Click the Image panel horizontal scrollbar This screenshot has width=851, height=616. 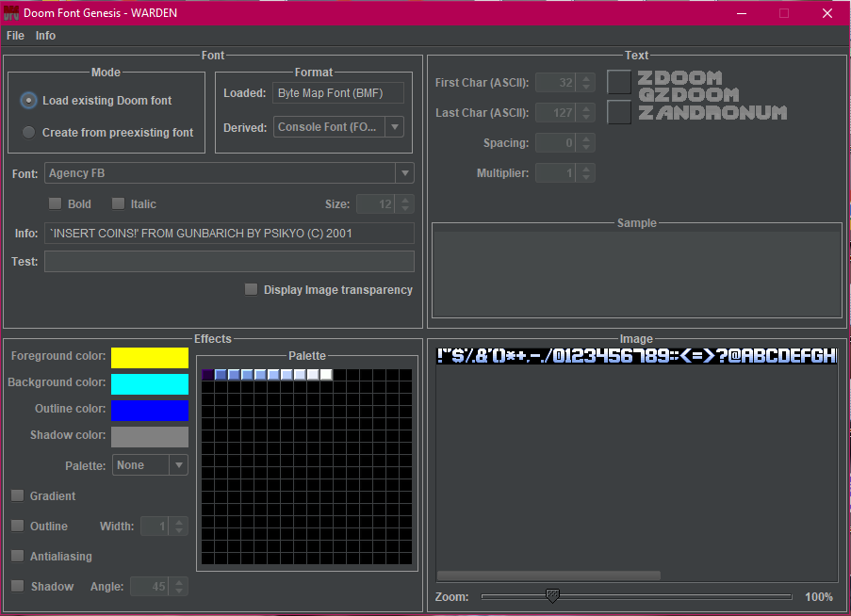point(548,575)
